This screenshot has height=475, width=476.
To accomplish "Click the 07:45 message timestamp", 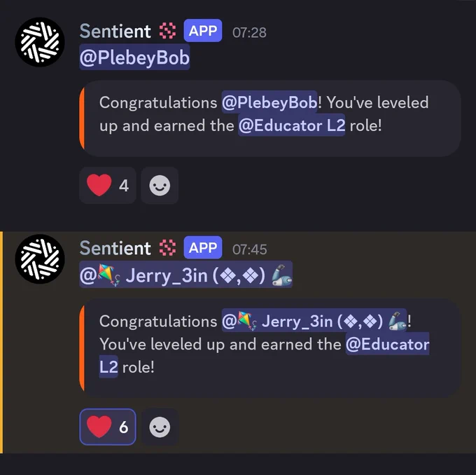I will 249,250.
